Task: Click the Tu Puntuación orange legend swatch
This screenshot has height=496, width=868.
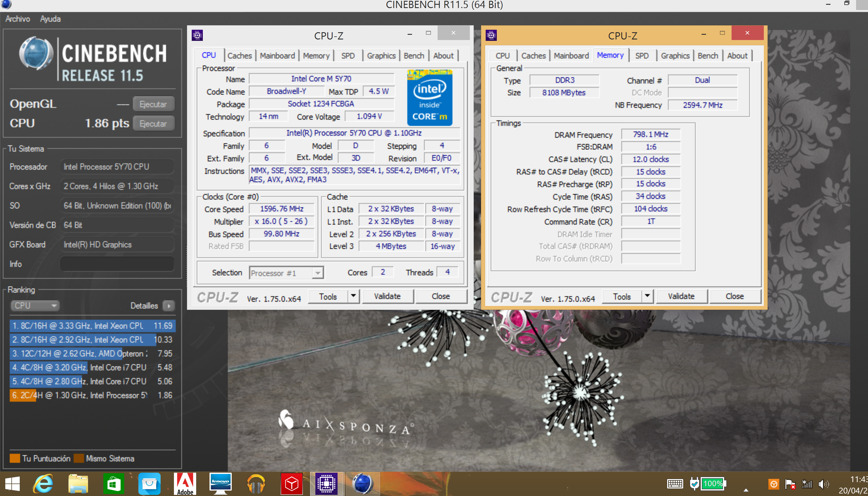Action: pos(15,458)
